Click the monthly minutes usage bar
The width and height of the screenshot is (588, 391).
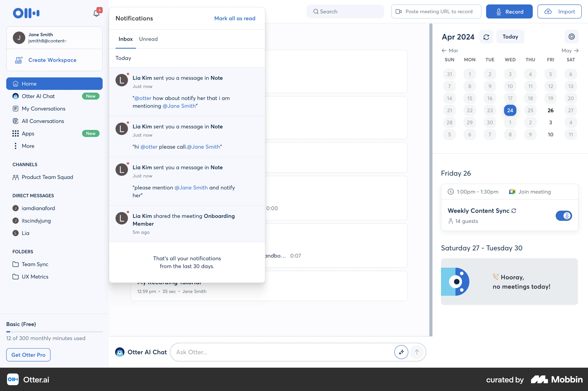coord(54,332)
